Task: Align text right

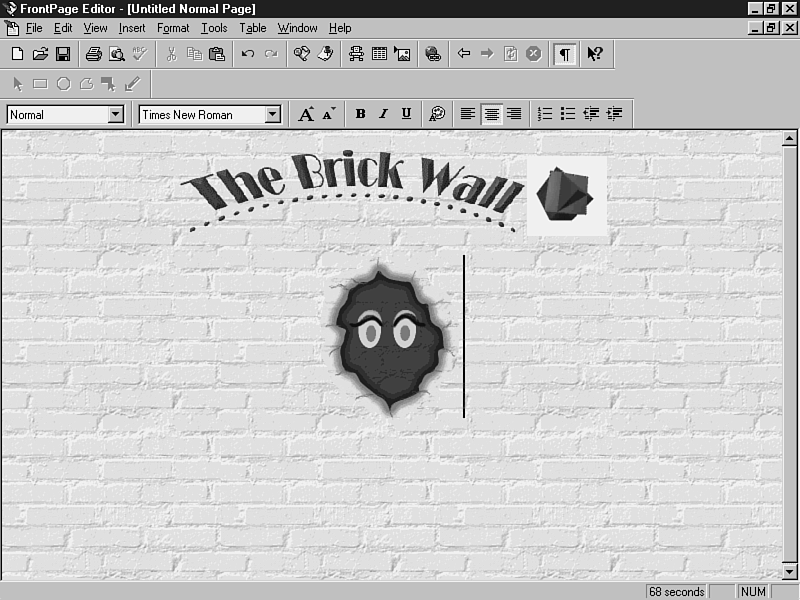Action: pyautogui.click(x=514, y=114)
